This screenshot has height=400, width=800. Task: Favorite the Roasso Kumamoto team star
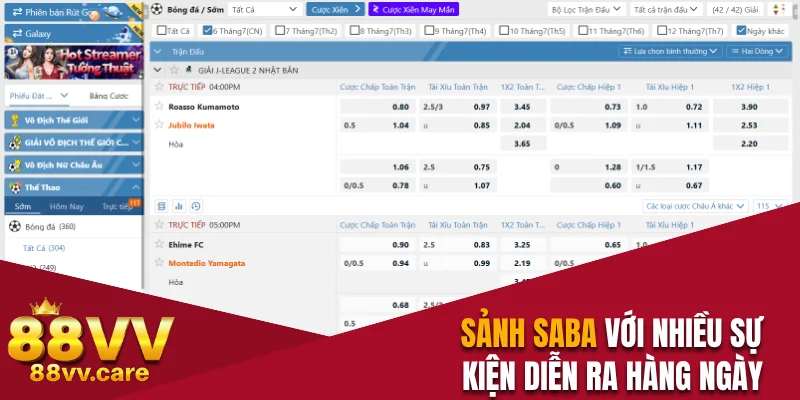point(158,106)
